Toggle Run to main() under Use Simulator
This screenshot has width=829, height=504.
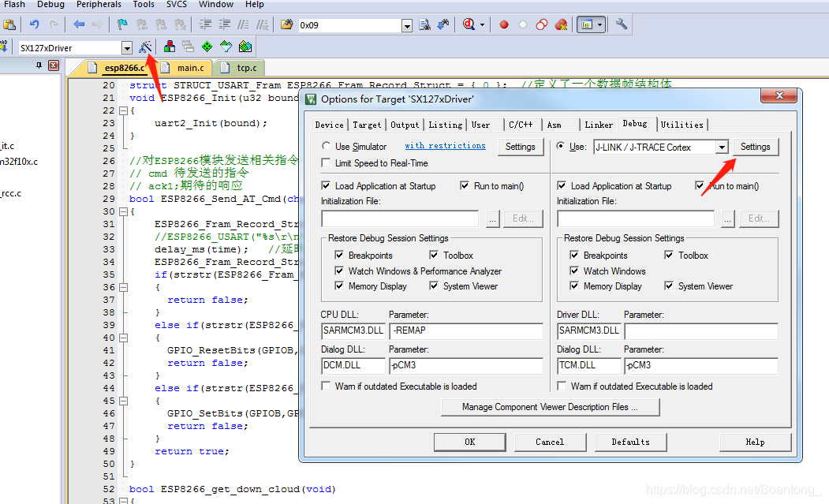click(465, 185)
